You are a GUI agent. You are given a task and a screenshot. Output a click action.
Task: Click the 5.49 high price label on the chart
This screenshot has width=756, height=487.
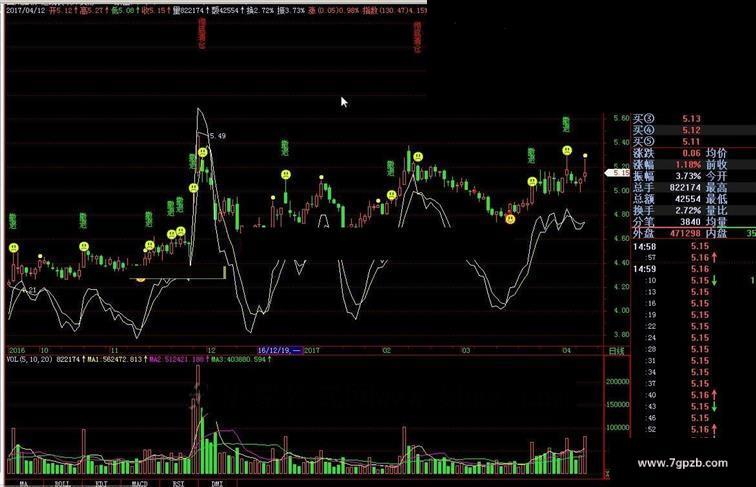point(218,136)
